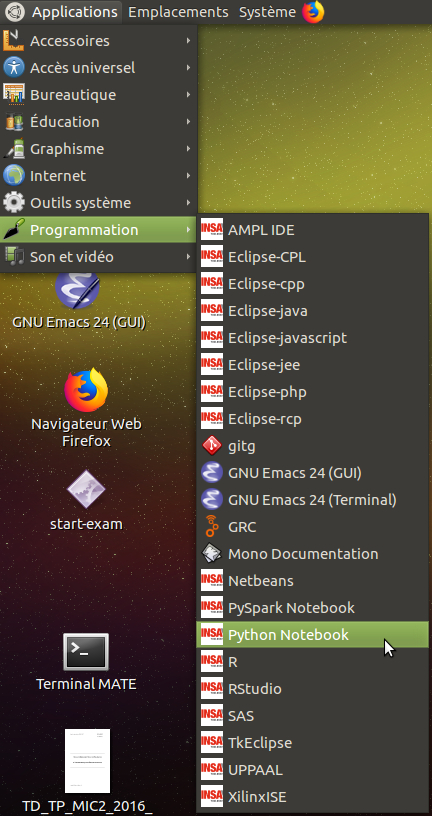Launch Eclipse-CPL

(312, 257)
